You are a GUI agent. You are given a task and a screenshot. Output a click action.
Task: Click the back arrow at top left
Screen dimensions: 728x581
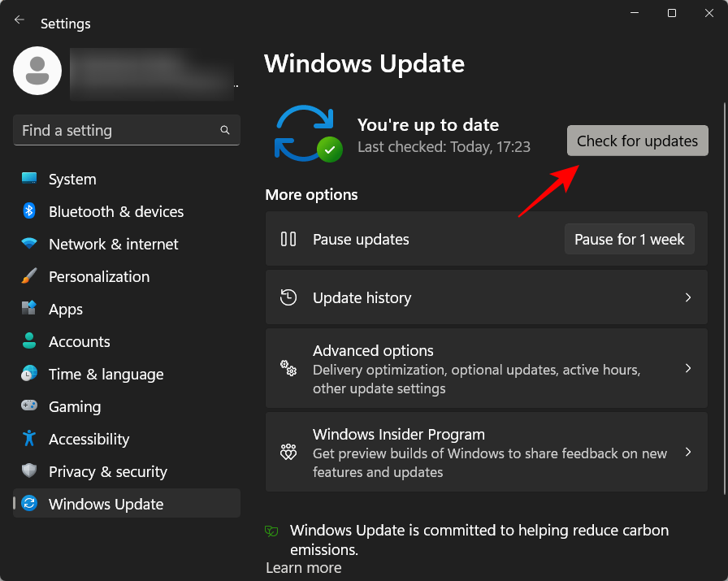tap(19, 20)
